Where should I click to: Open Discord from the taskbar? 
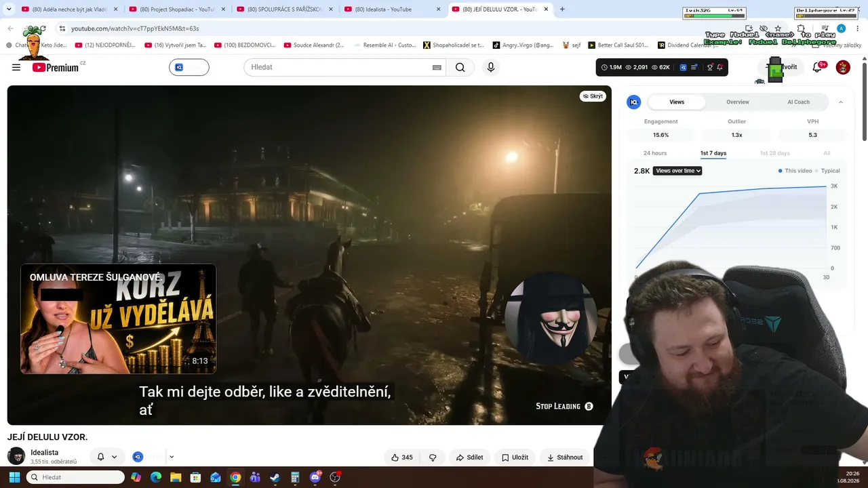tap(315, 477)
